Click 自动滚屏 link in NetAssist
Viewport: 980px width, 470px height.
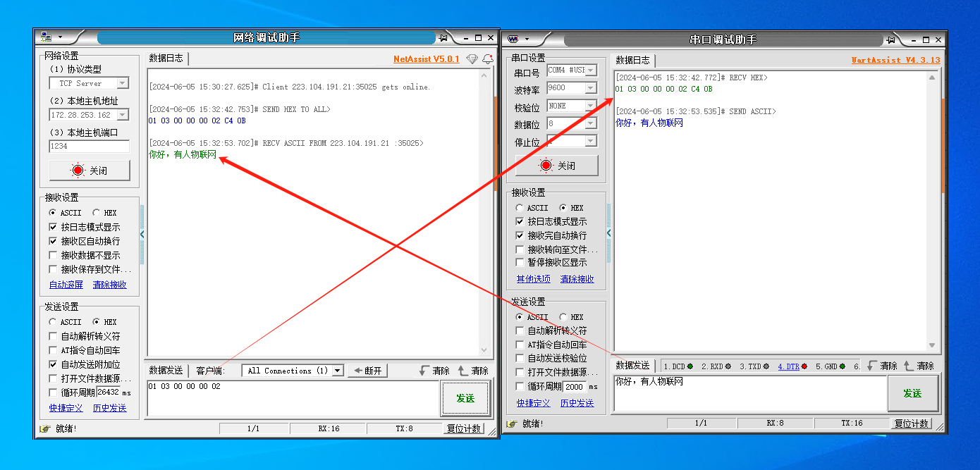[x=66, y=285]
